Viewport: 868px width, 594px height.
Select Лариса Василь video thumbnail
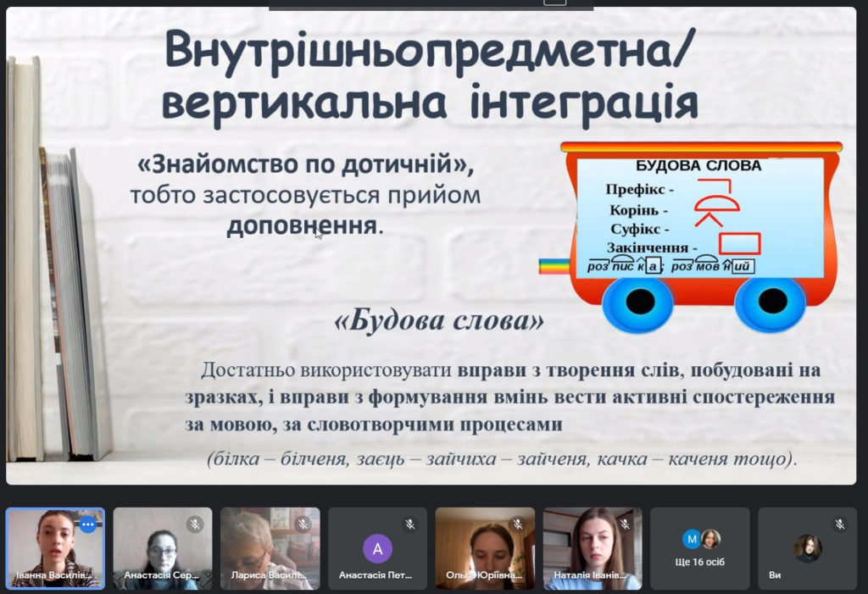pyautogui.click(x=270, y=548)
